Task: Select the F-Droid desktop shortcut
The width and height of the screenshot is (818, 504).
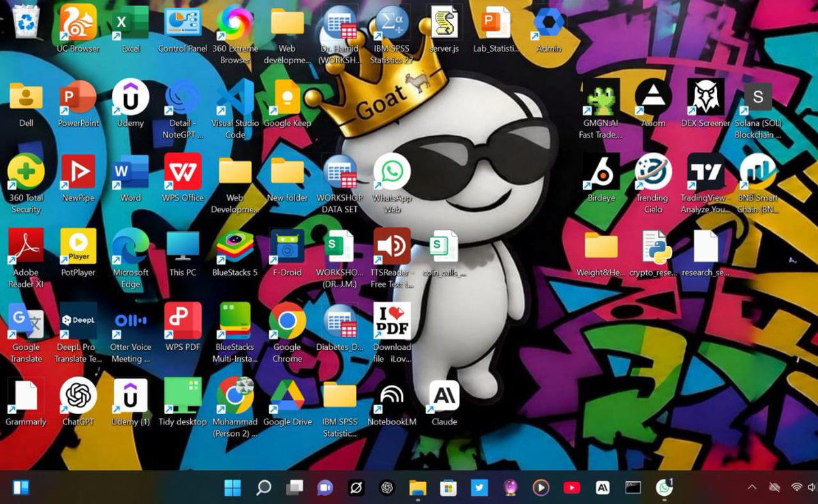Action: point(287,246)
